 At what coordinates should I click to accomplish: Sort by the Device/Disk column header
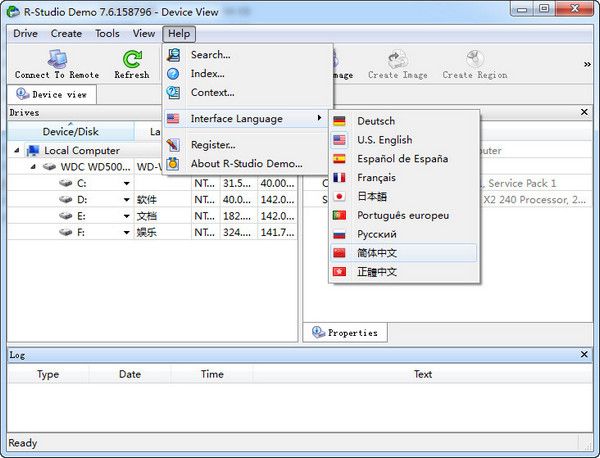coord(71,132)
